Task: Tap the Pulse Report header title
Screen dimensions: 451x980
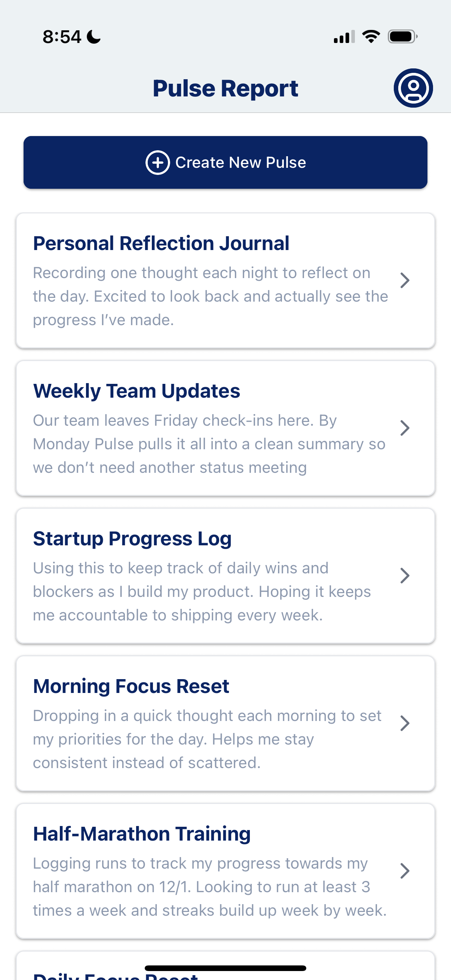Action: [x=225, y=89]
